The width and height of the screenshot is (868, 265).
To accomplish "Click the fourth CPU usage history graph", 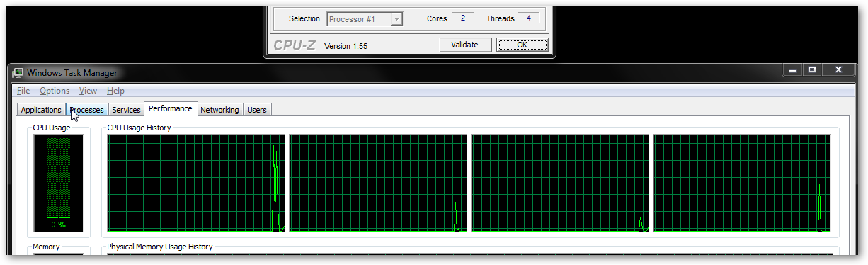I will (742, 183).
